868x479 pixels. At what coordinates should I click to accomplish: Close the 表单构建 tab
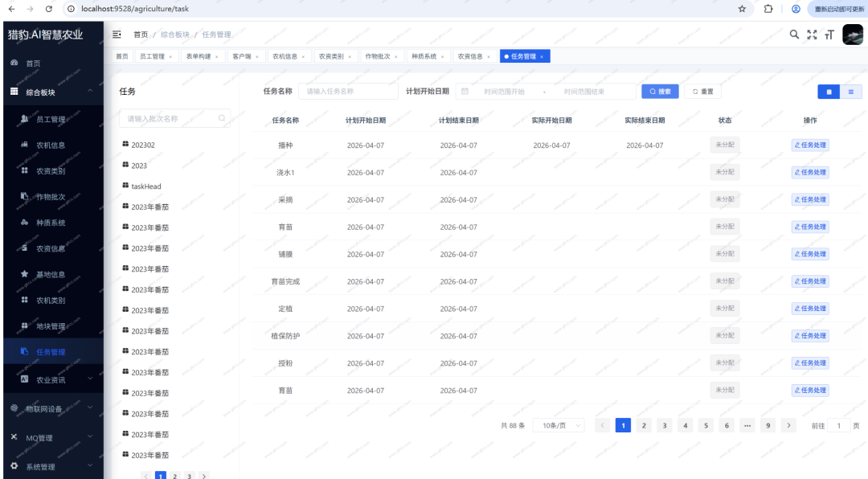click(216, 56)
